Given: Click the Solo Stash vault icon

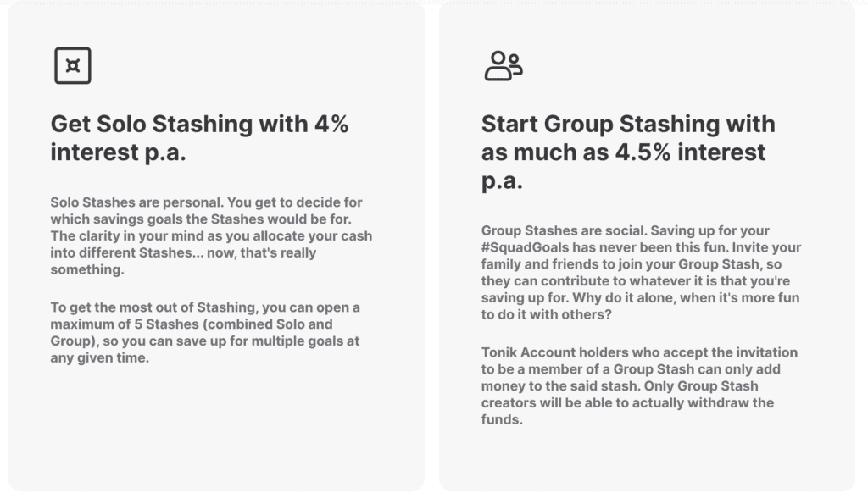Looking at the screenshot, I should (73, 66).
